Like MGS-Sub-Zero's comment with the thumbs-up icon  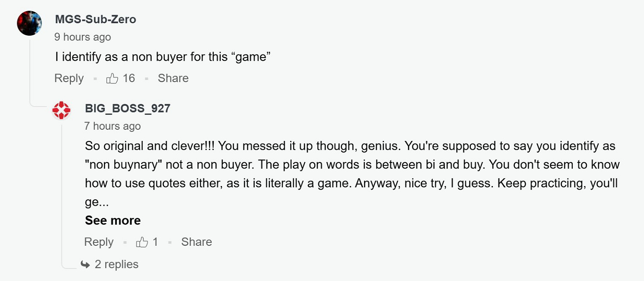click(112, 78)
